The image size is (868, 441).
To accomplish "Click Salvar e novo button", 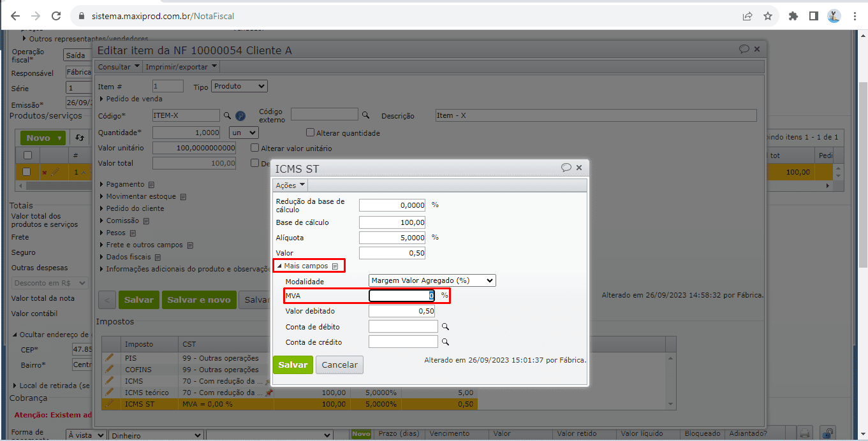I will click(x=199, y=300).
